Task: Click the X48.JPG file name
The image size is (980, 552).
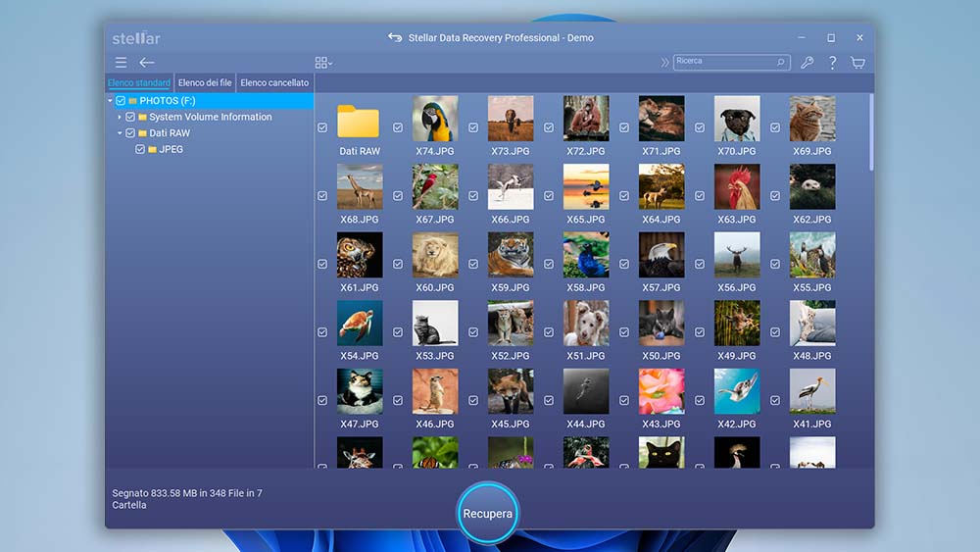Action: coord(811,356)
